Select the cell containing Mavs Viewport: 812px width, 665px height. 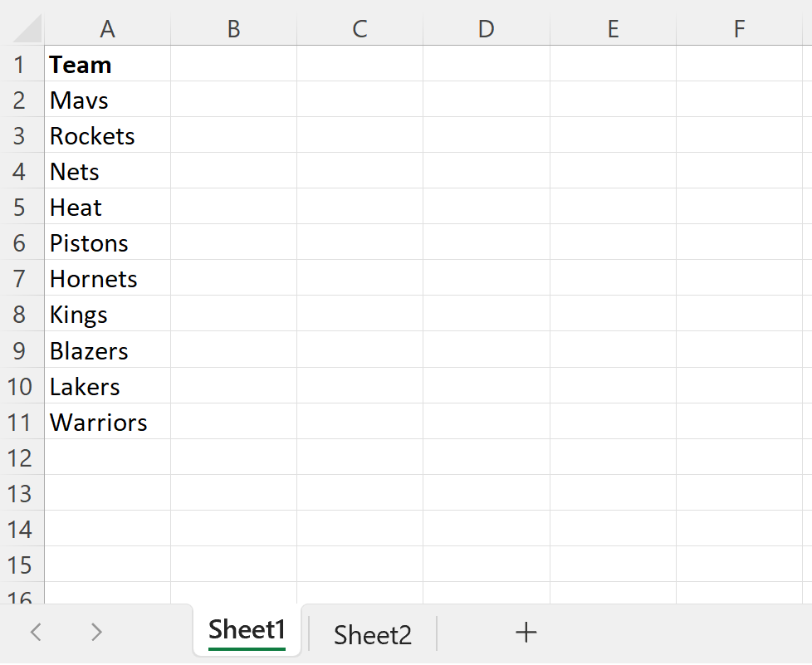107,100
